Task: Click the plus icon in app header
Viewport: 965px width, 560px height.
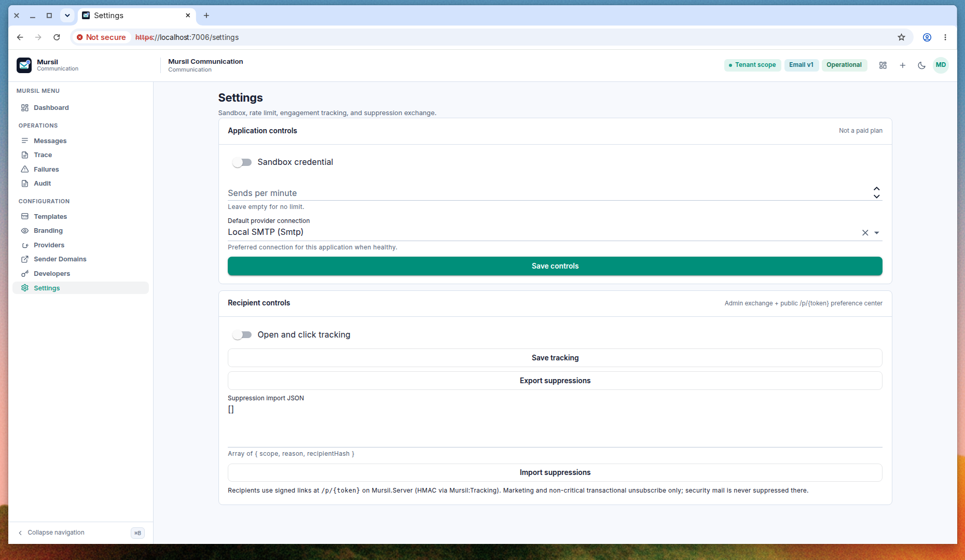Action: click(903, 65)
